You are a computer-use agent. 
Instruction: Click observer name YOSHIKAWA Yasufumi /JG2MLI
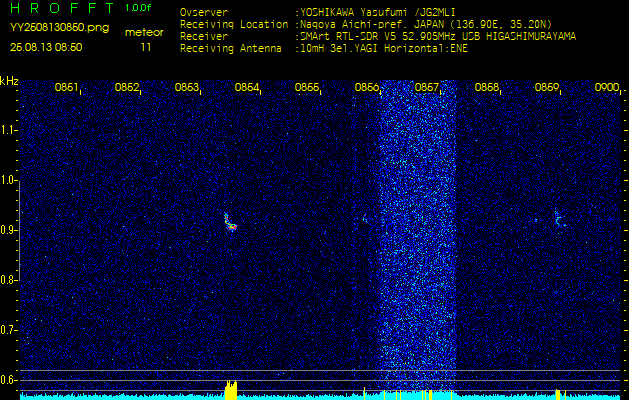[x=378, y=12]
